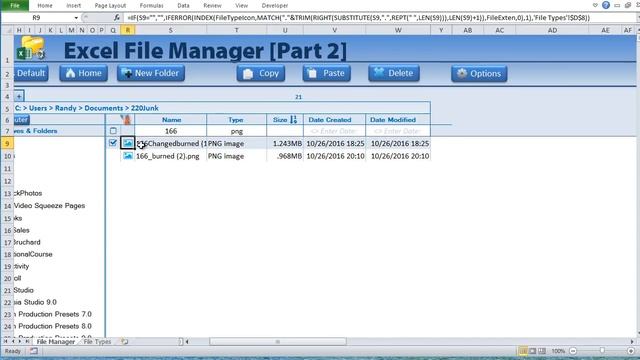Switch to the File Types sheet tab
This screenshot has height=360, width=640.
[97, 342]
